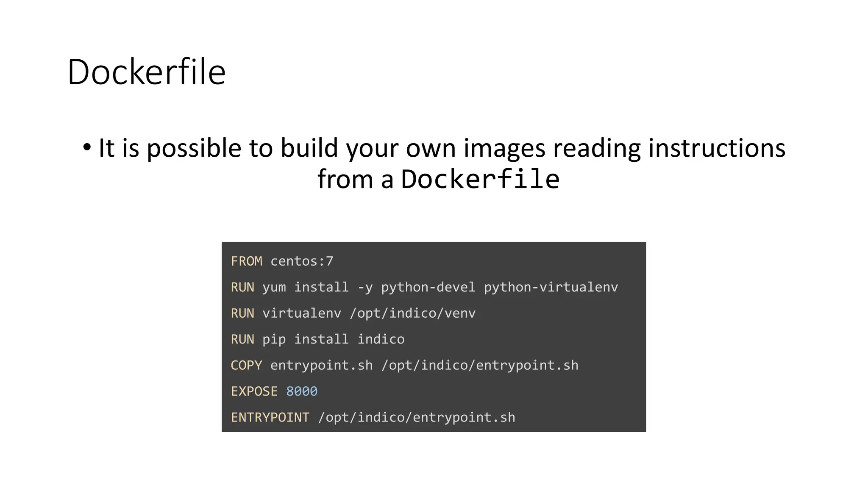Click python-devel in the yum line

(428, 287)
